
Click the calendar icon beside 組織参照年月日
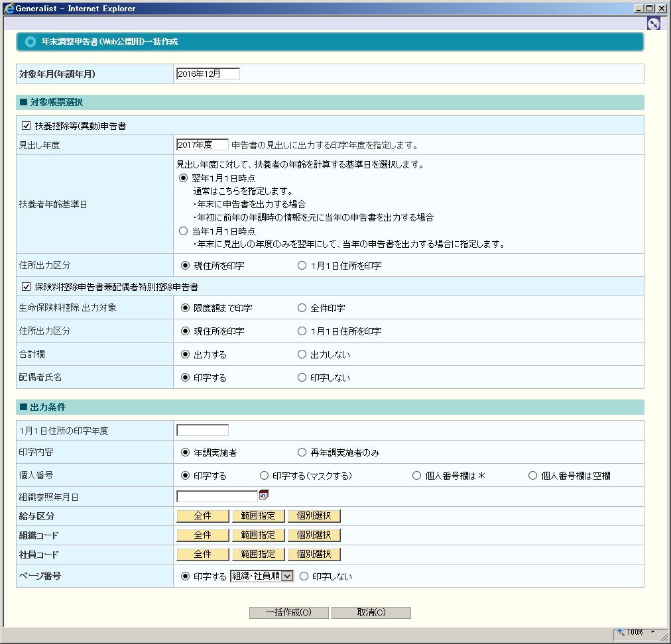pyautogui.click(x=263, y=495)
